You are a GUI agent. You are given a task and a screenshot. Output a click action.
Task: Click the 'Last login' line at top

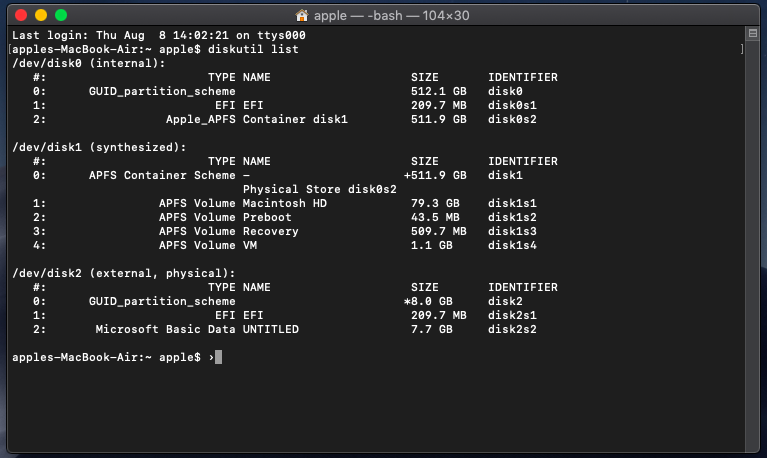159,35
